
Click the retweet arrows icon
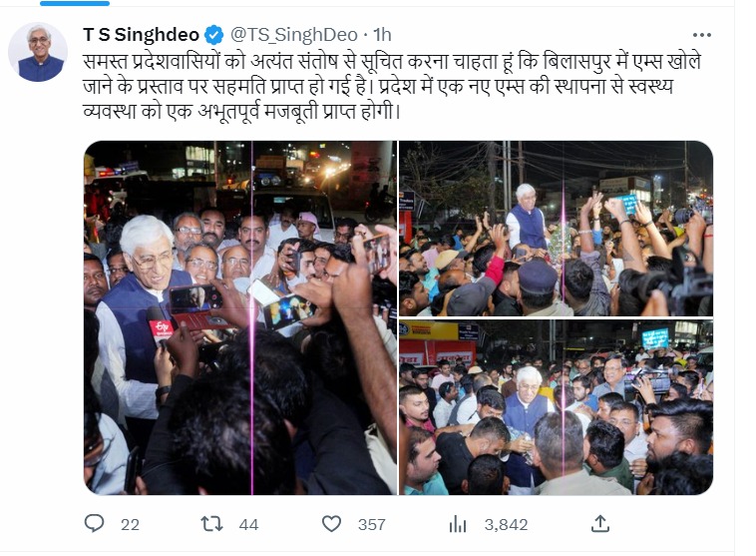click(211, 524)
